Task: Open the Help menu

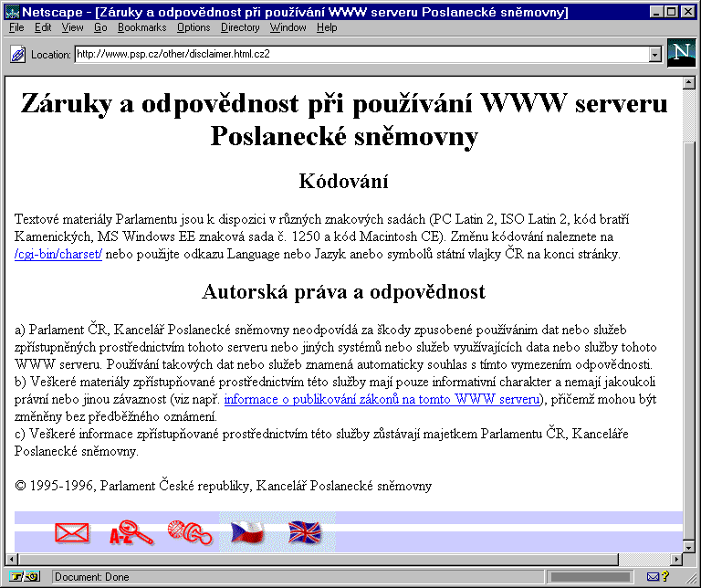Action: tap(327, 27)
